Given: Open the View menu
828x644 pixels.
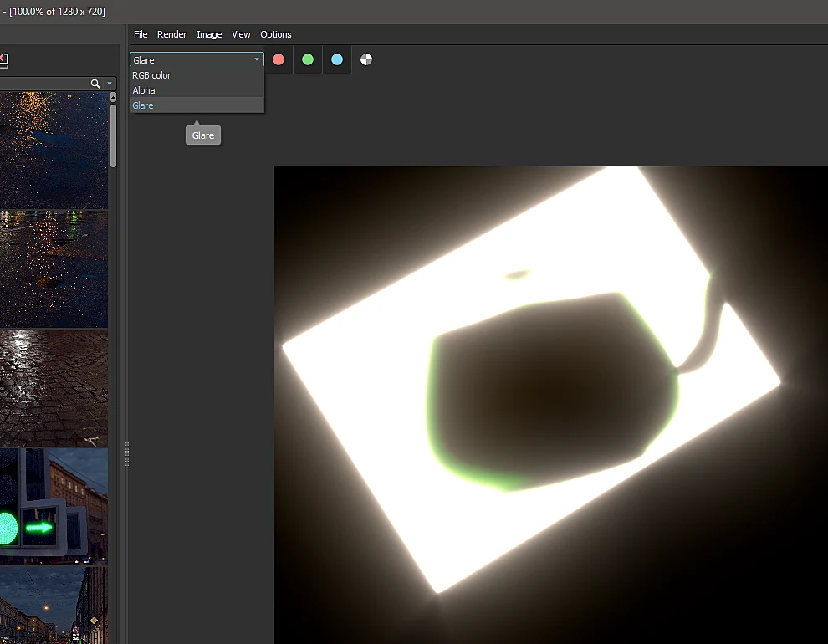Looking at the screenshot, I should click(x=241, y=34).
